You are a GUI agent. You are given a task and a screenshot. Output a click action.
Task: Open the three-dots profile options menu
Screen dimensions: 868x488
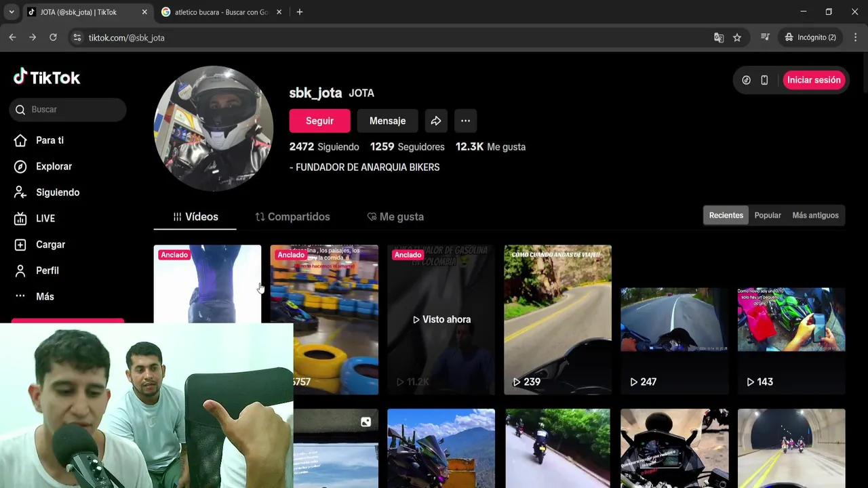pyautogui.click(x=465, y=121)
